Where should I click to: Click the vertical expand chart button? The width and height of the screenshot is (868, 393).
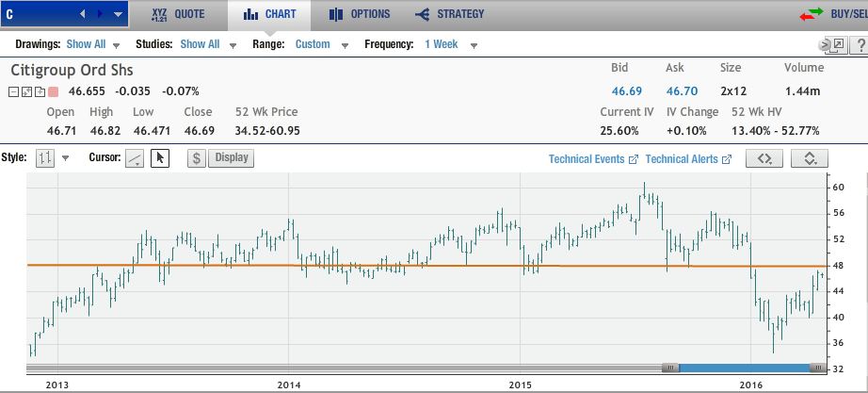810,158
